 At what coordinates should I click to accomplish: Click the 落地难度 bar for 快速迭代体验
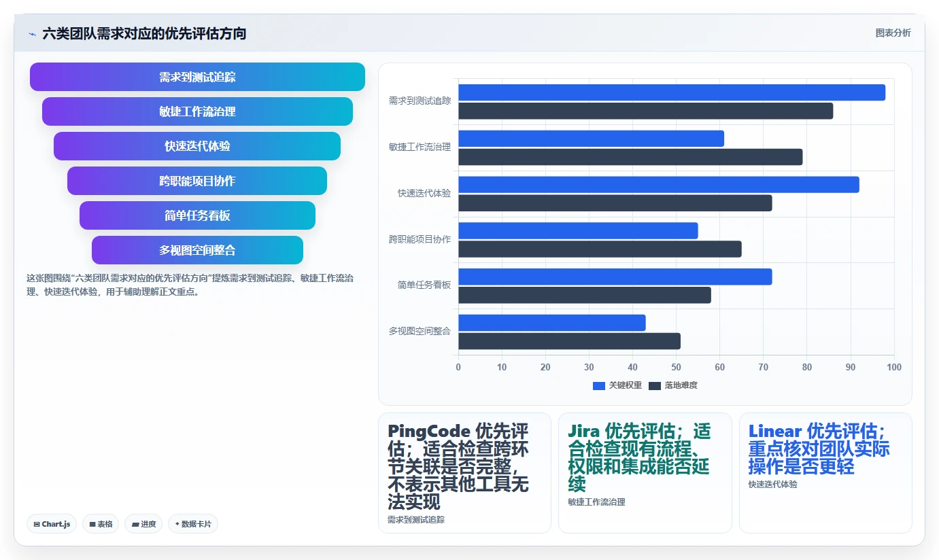(615, 203)
